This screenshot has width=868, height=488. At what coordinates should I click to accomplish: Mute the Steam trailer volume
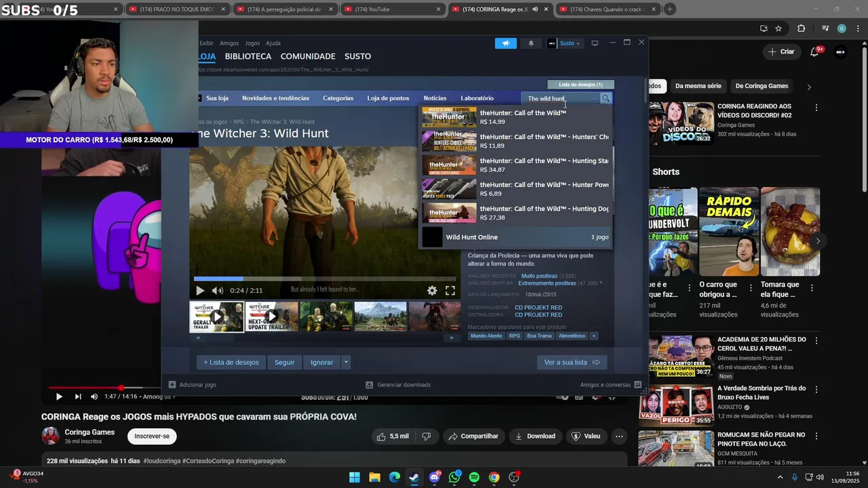point(218,290)
